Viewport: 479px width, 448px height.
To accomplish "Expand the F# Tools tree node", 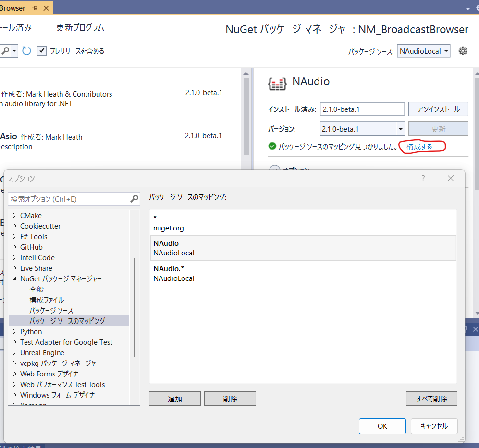I will click(14, 237).
